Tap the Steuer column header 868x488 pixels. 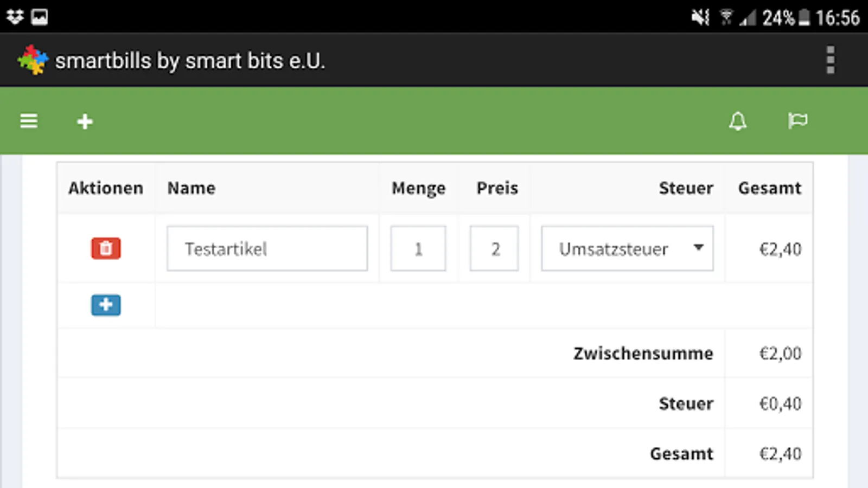point(686,188)
